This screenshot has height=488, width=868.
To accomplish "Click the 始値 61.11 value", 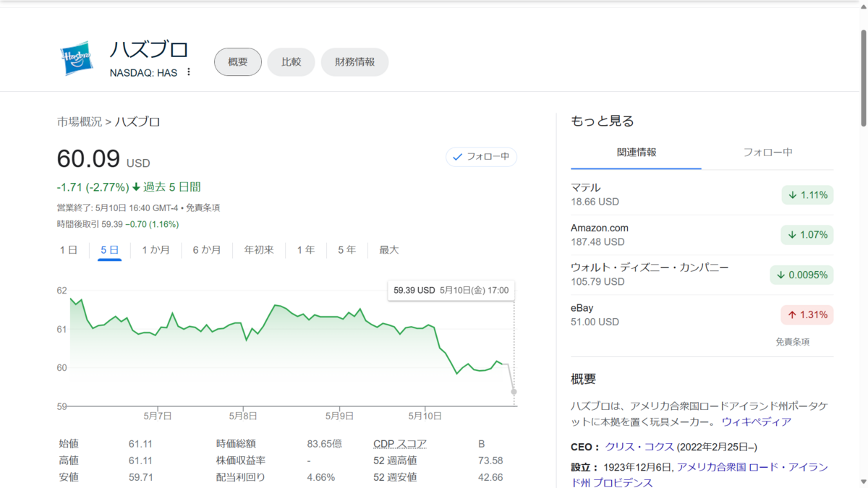I will [140, 443].
